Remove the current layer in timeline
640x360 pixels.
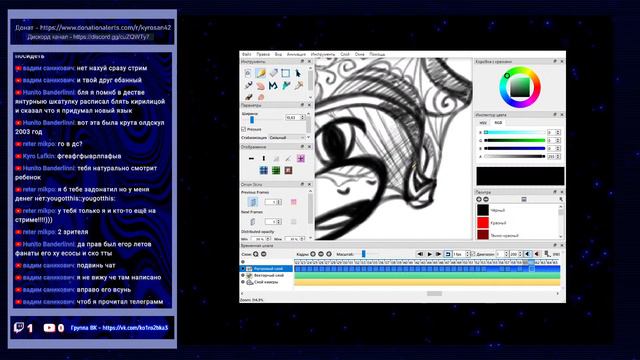click(264, 254)
